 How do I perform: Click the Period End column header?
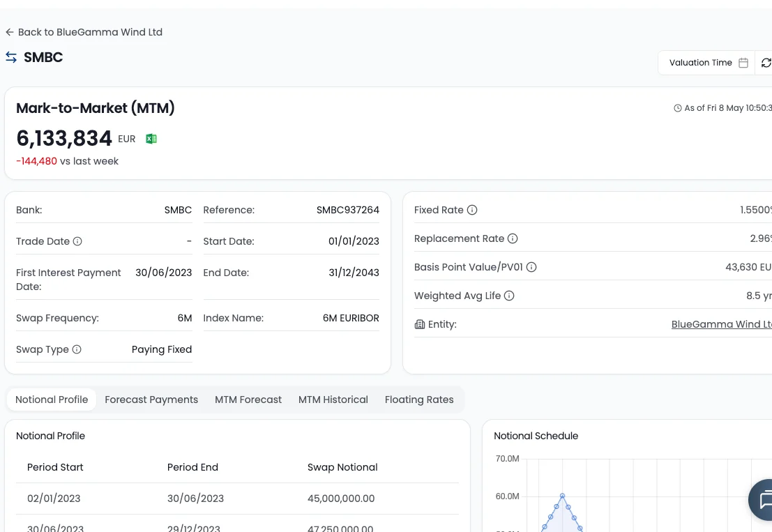192,467
